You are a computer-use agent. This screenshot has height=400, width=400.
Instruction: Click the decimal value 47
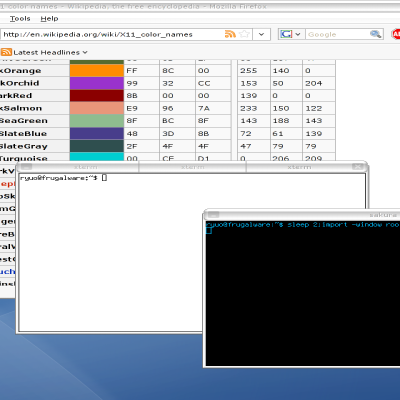coord(246,146)
